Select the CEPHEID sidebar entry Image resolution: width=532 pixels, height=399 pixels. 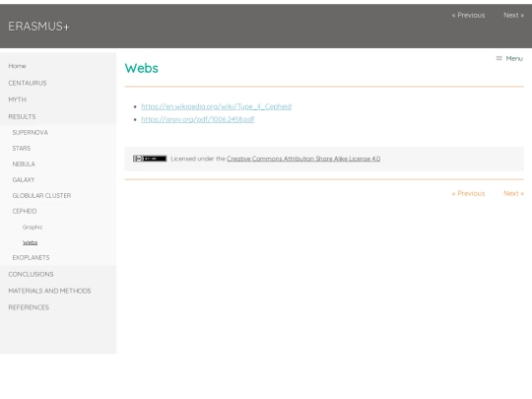(25, 211)
